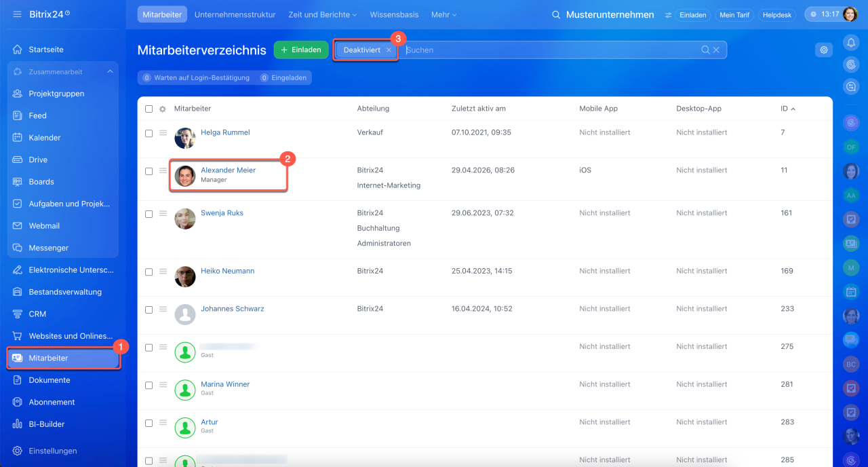Click the column settings gear in table header
Viewport: 868px width, 467px height.
163,109
